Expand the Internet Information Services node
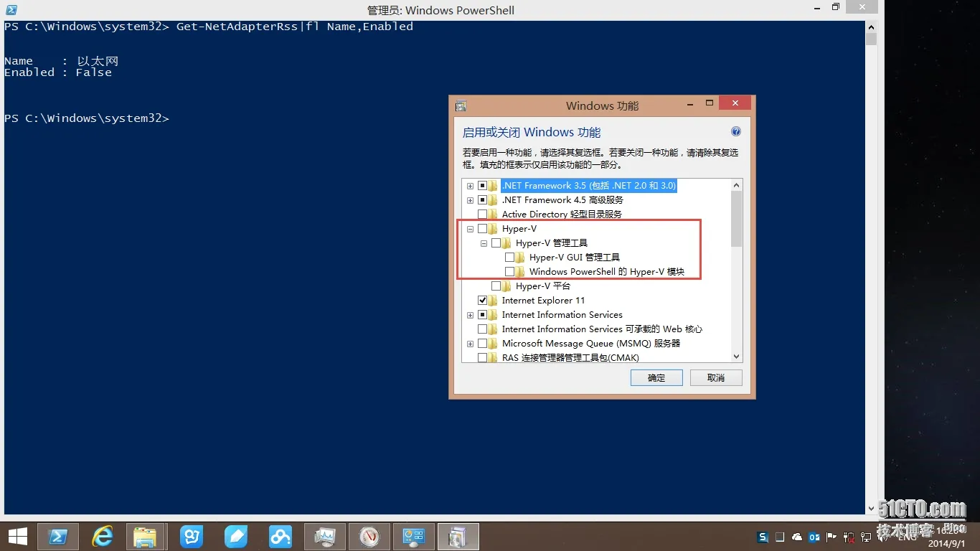The width and height of the screenshot is (980, 551). tap(470, 315)
